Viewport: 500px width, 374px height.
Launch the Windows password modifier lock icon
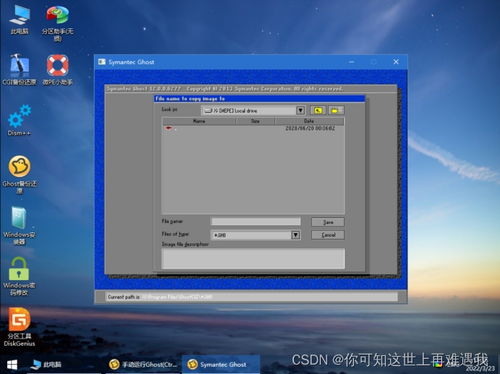(19, 276)
